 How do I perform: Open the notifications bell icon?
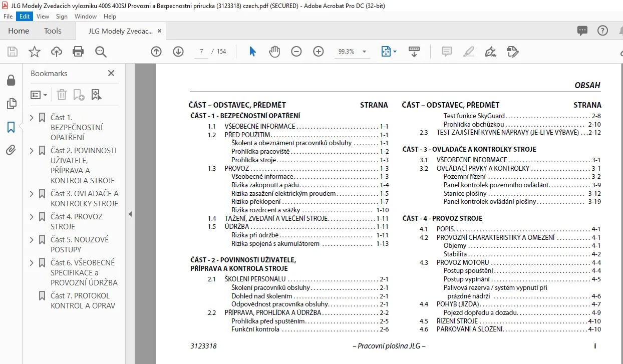point(621,31)
